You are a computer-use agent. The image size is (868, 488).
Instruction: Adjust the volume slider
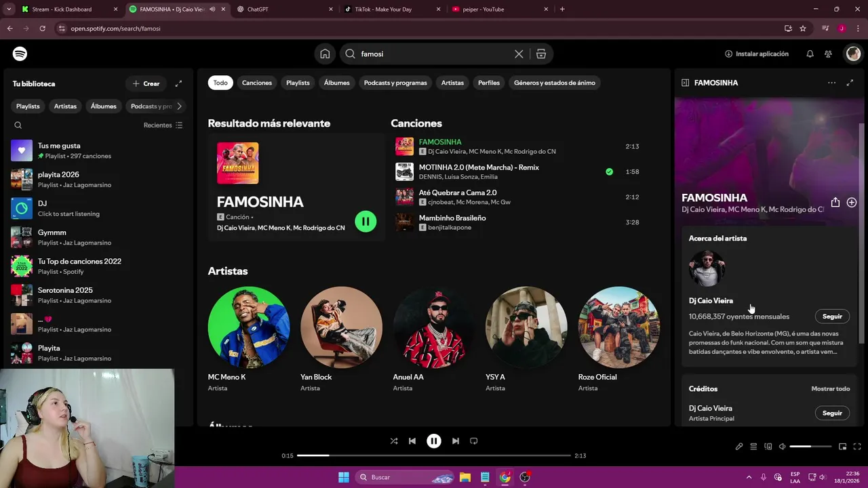click(810, 447)
